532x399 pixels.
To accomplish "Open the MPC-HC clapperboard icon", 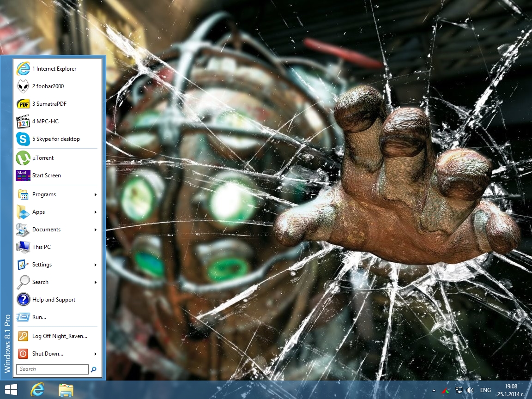I will [x=23, y=121].
